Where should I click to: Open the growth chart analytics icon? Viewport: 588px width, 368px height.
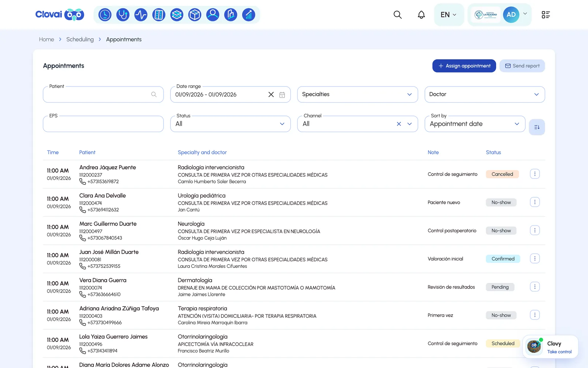pyautogui.click(x=249, y=15)
